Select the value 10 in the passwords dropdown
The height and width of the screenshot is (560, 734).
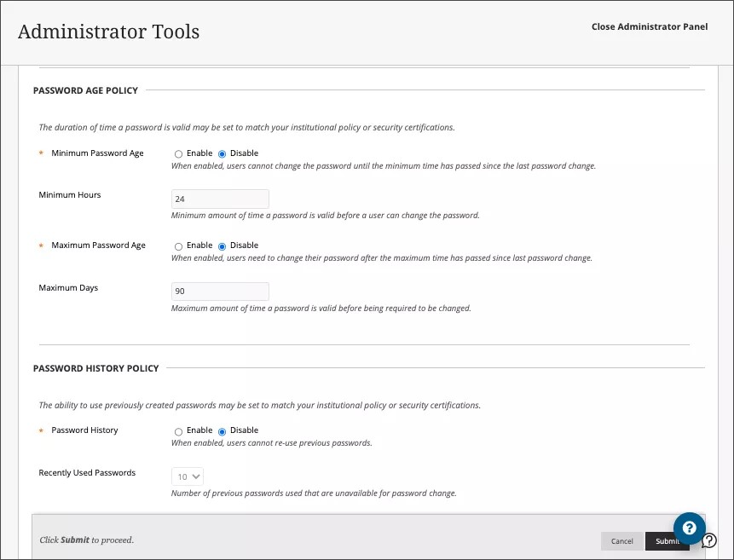pos(182,476)
